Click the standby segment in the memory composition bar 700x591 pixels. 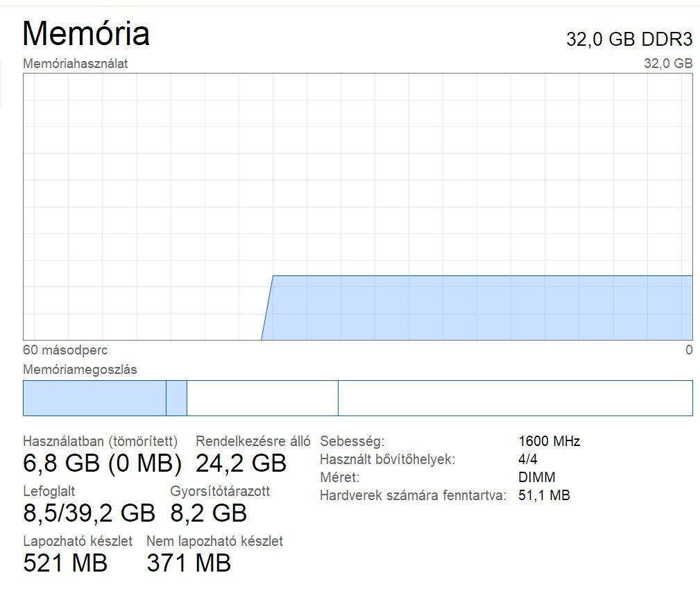click(262, 398)
